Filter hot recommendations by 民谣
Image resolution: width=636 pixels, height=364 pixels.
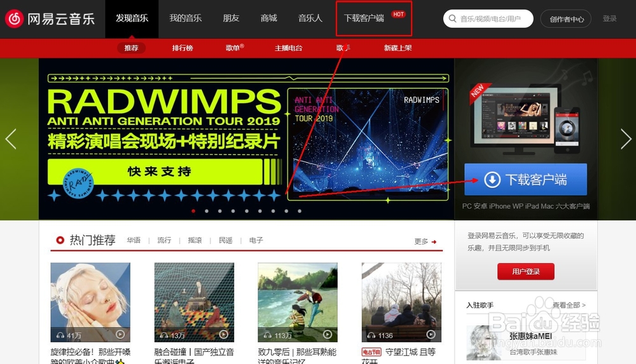click(226, 240)
